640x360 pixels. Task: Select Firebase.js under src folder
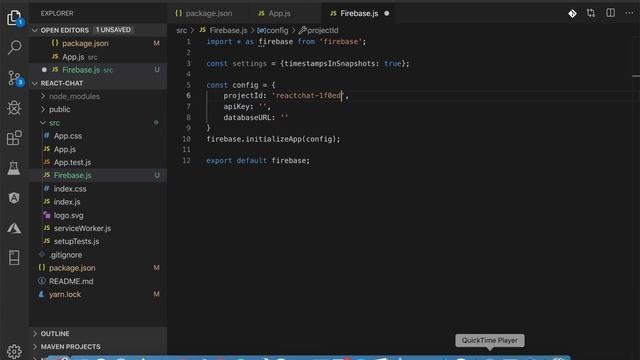coord(98,175)
